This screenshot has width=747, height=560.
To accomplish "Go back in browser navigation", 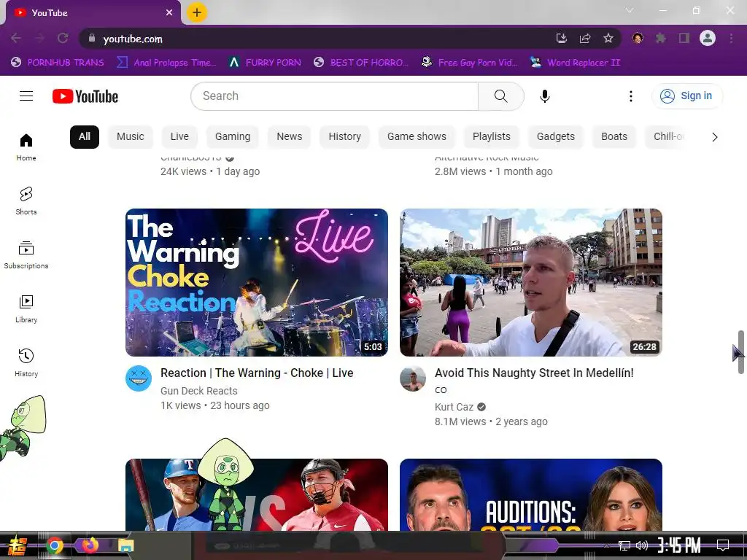I will pyautogui.click(x=16, y=38).
